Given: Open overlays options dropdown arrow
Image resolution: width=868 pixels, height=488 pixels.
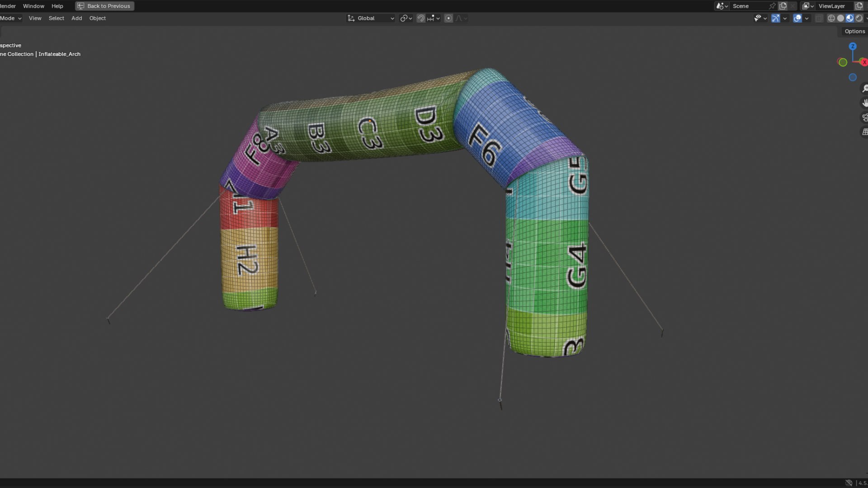Looking at the screenshot, I should pos(807,18).
